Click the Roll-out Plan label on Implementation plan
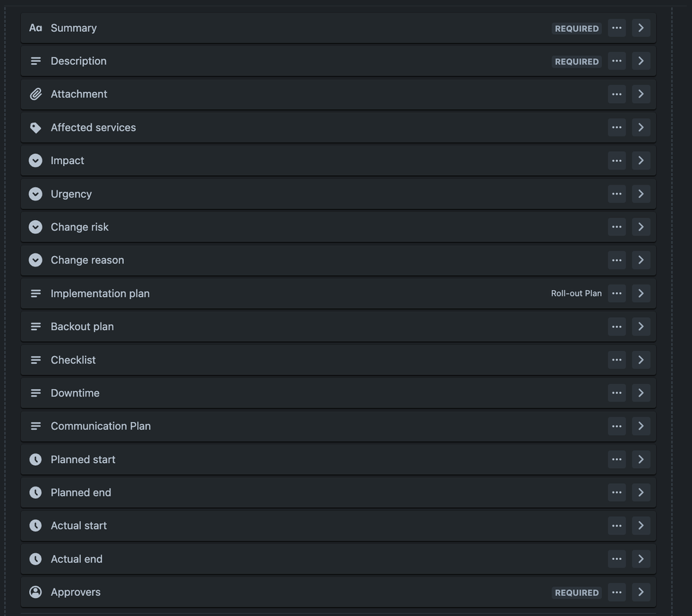 (x=576, y=293)
